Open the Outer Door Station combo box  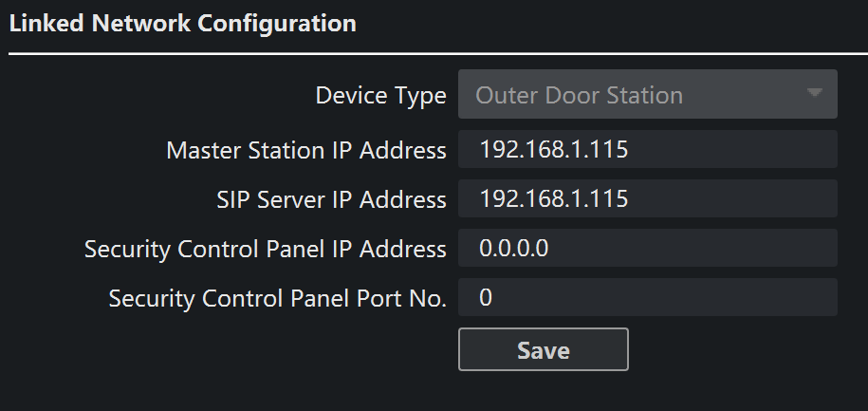tap(647, 95)
